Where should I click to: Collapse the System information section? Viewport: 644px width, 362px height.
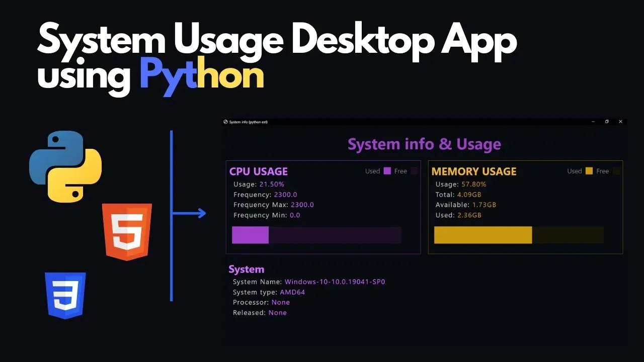[247, 269]
